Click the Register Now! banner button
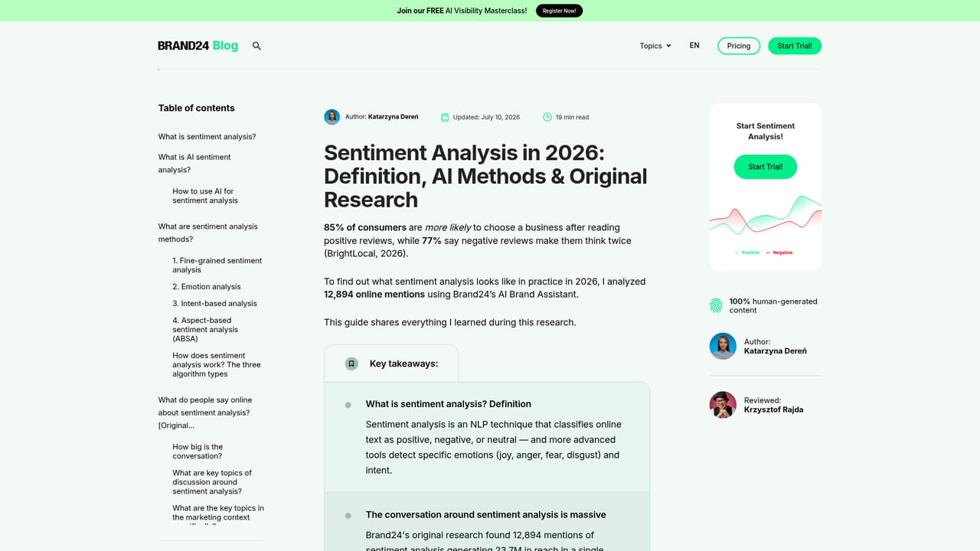Image resolution: width=980 pixels, height=551 pixels. point(559,11)
